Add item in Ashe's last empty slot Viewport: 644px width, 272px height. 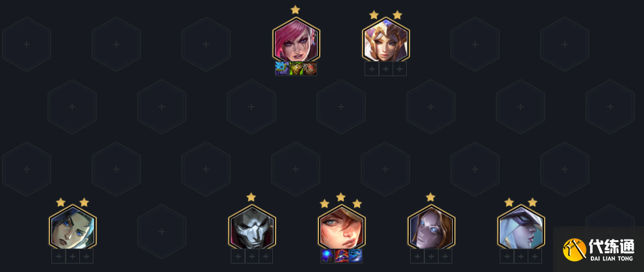(535, 256)
